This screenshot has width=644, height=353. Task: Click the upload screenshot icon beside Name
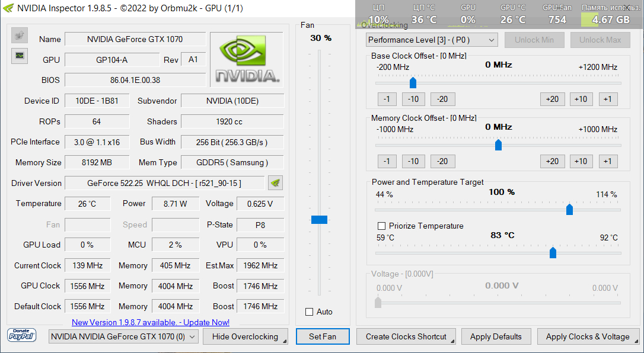click(20, 36)
